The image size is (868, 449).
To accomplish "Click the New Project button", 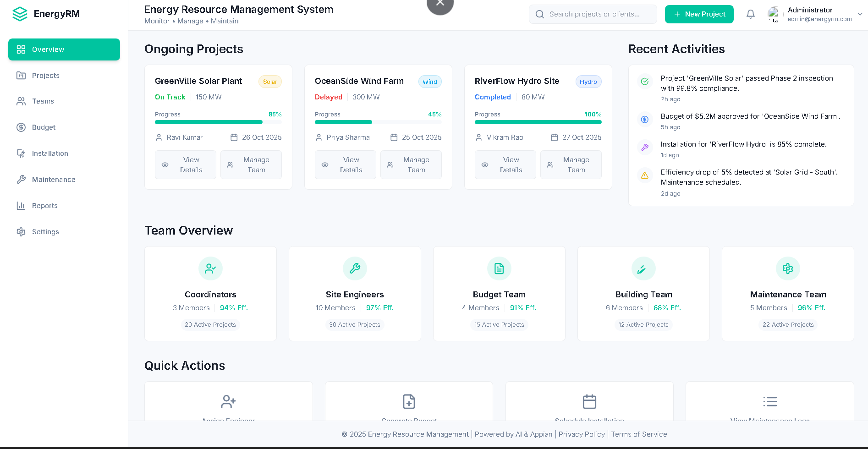I will click(699, 14).
